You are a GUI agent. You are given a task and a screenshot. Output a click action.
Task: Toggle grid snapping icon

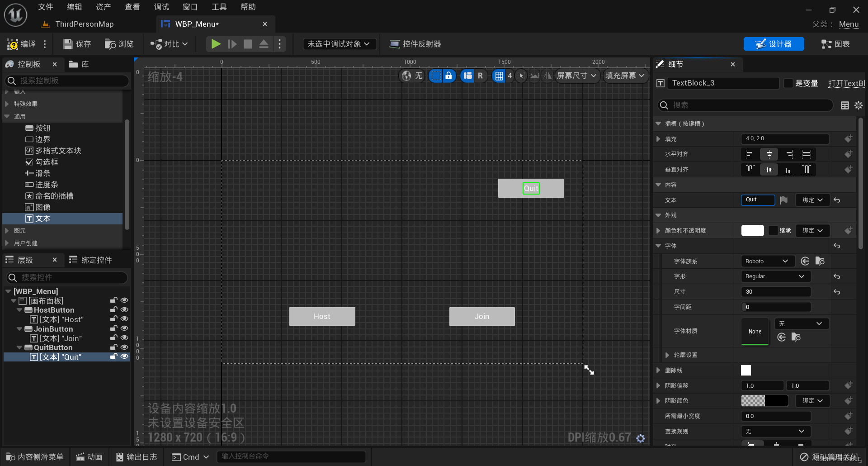coord(499,76)
